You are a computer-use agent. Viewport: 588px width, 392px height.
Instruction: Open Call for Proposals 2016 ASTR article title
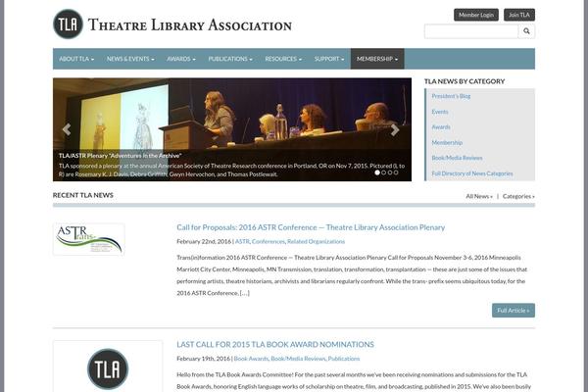pos(311,227)
